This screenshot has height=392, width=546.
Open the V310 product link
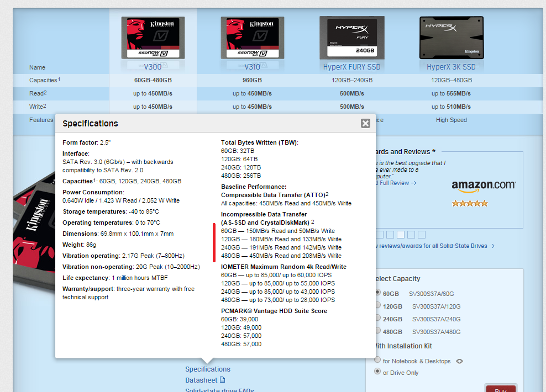point(252,67)
